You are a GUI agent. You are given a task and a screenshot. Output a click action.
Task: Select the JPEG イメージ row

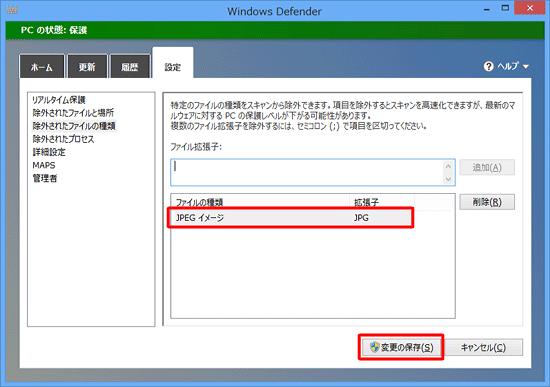290,218
